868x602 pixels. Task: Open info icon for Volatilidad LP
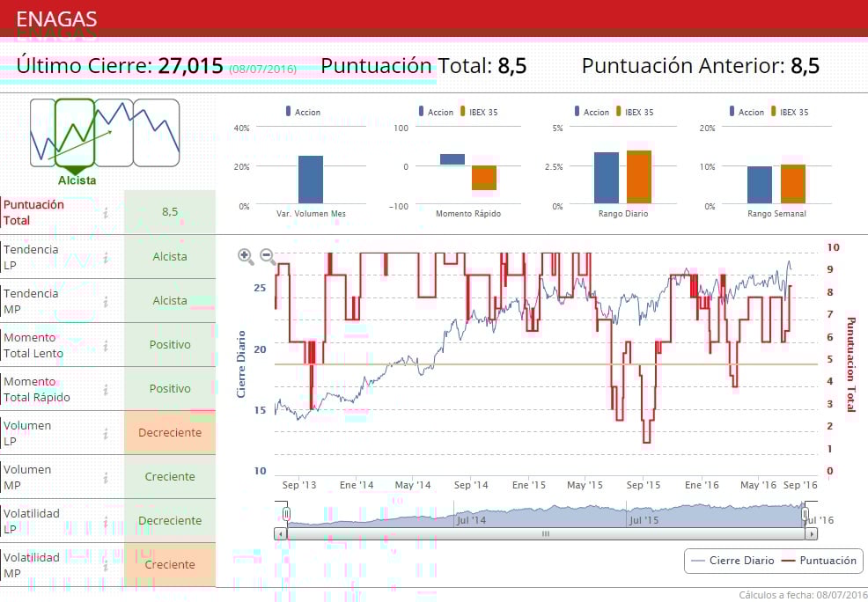(x=105, y=521)
